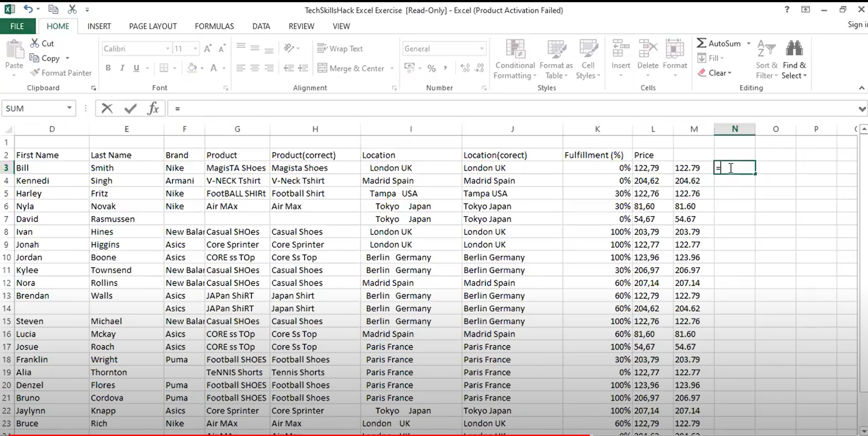Screen dimensions: 868x436
Task: Toggle Underline formatting
Action: click(136, 68)
